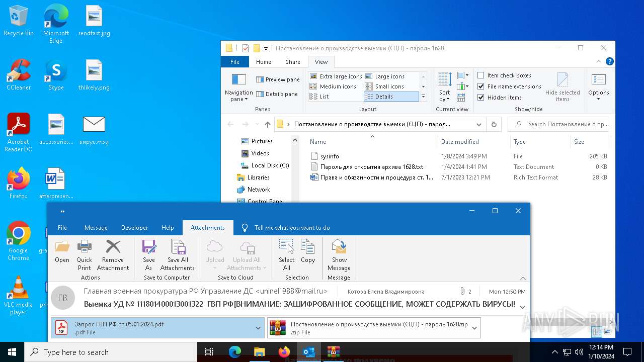The image size is (644, 362).
Task: Open Group by dropdown in Current view
Action: (463, 75)
